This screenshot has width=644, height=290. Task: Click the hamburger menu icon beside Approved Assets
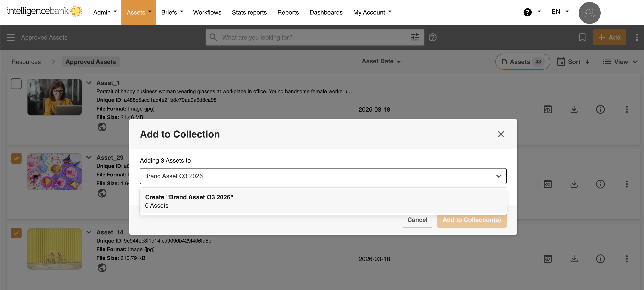tap(11, 38)
